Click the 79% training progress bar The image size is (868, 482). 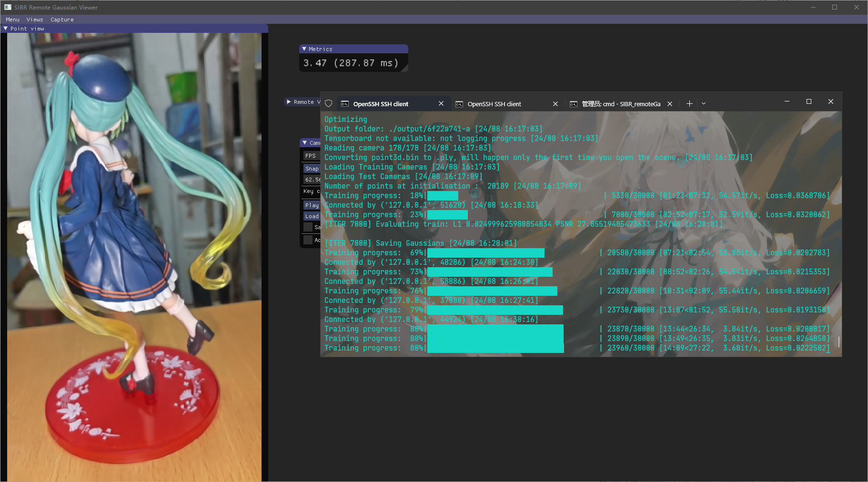coord(495,310)
